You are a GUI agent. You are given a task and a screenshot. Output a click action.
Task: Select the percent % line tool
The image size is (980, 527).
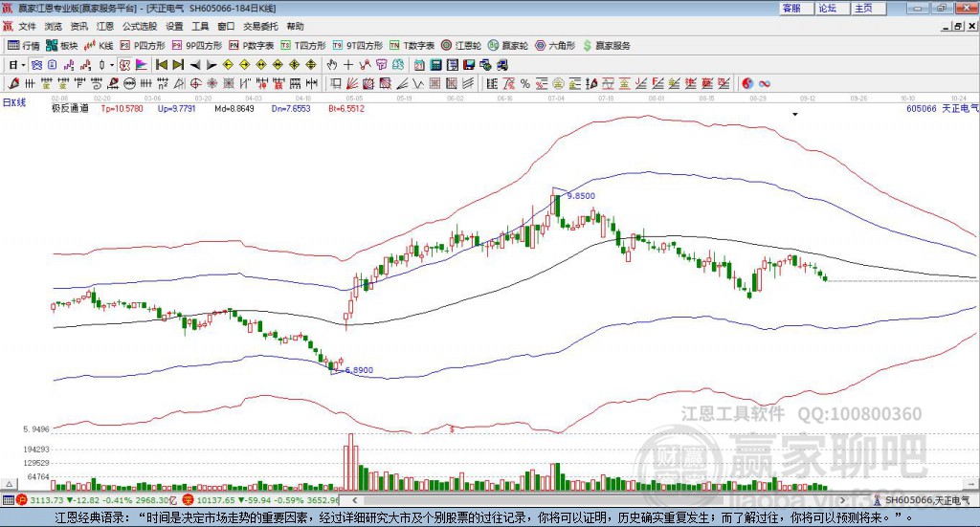point(525,83)
